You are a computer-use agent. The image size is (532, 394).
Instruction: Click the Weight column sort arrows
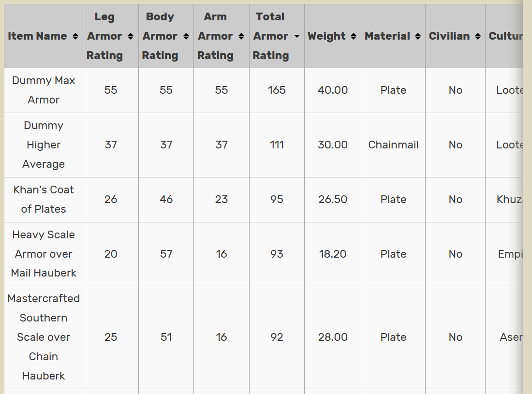coord(354,37)
